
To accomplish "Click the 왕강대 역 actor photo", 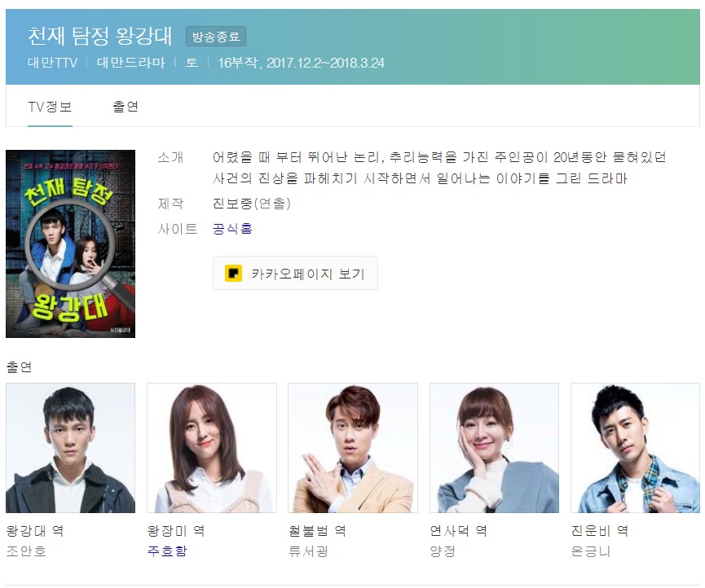I will [x=71, y=448].
